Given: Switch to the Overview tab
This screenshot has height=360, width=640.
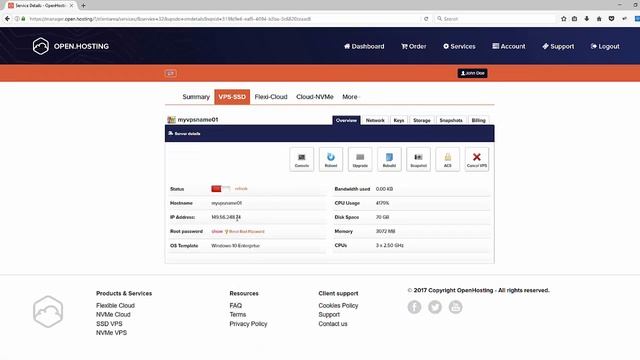Looking at the screenshot, I should pyautogui.click(x=347, y=120).
